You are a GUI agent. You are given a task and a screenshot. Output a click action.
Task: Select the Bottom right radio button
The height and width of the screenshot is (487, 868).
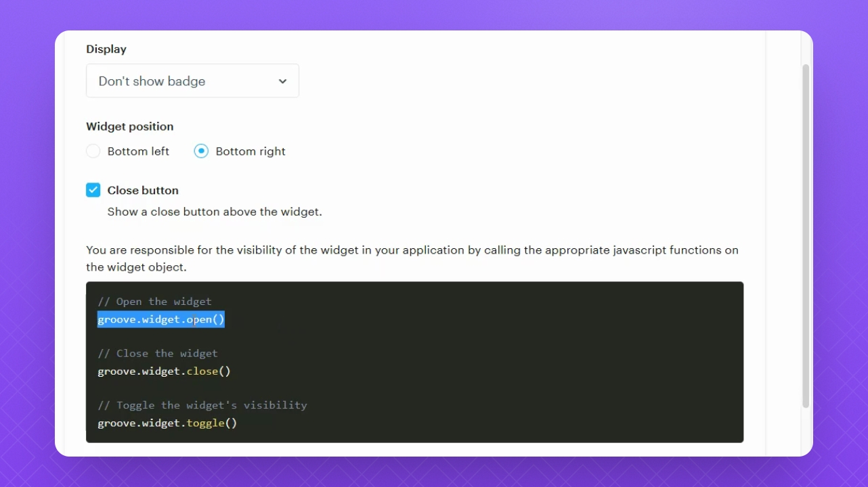201,152
